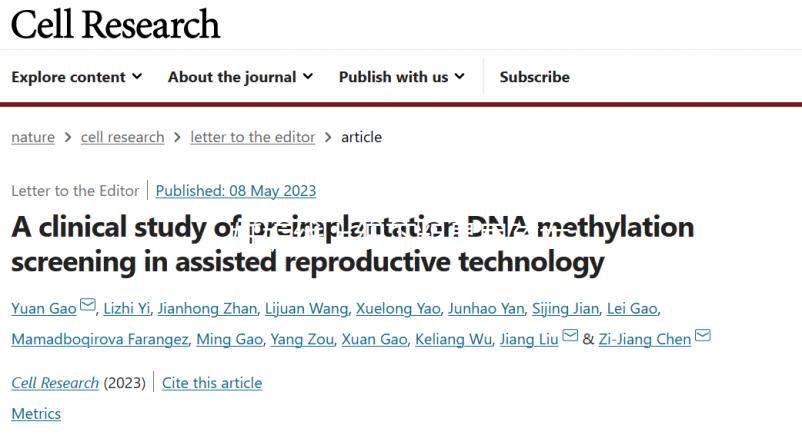Screen dimensions: 802x445
Task: Click the article title heading
Action: point(352,244)
